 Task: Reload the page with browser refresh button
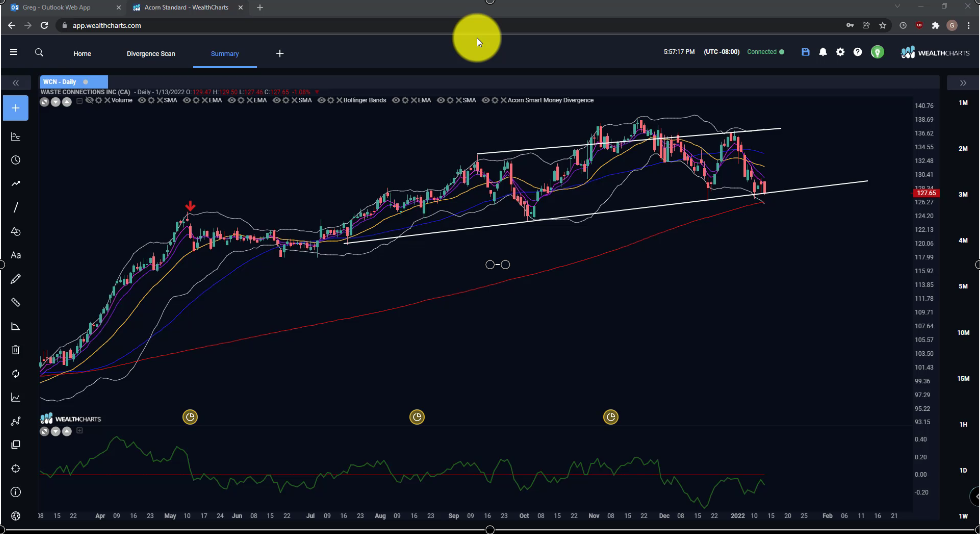tap(44, 26)
